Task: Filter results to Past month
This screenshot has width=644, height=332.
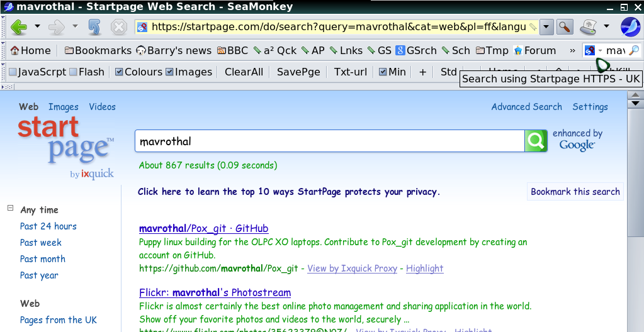Action: click(x=43, y=259)
